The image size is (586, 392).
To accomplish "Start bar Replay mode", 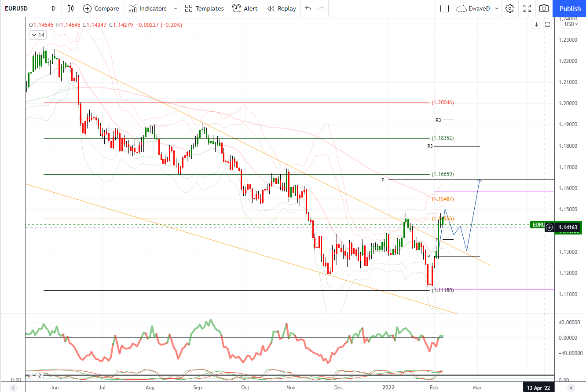I will click(282, 8).
